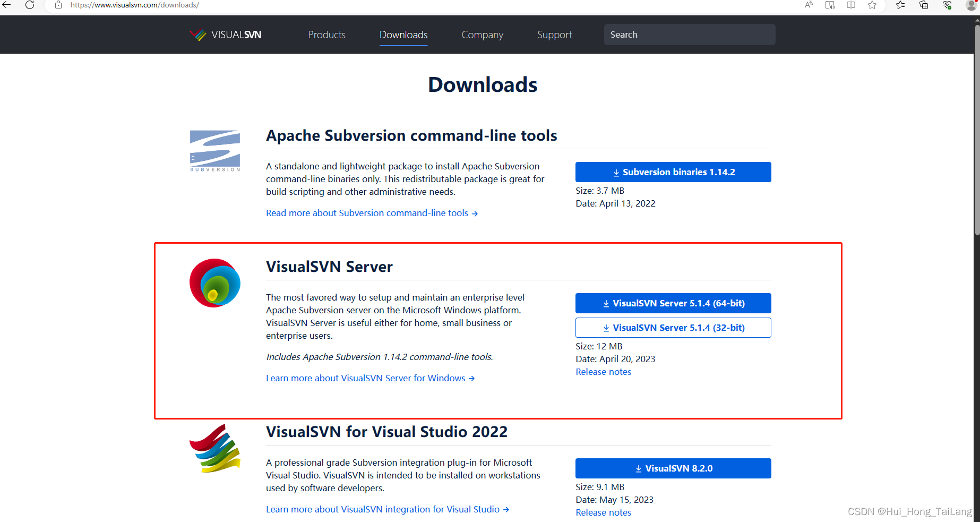Screen dimensions: 980x522
Task: Click the Apache Subversion logo image
Action: 215,151
